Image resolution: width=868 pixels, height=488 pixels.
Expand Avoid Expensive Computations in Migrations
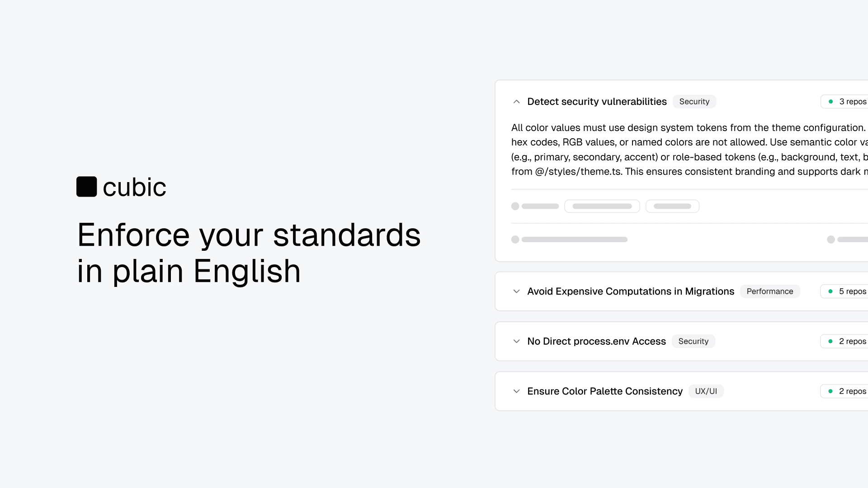click(x=516, y=291)
